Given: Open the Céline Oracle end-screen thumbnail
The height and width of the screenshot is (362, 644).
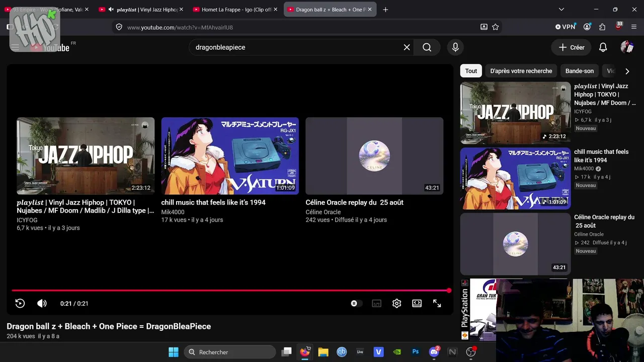Looking at the screenshot, I should point(374,156).
